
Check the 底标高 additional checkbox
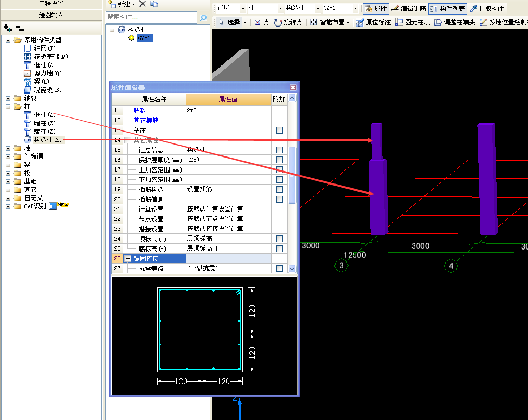tap(279, 248)
